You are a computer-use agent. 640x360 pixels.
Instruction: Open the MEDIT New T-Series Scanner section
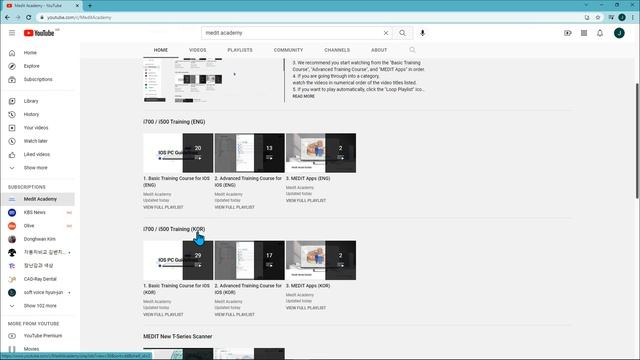pos(178,337)
